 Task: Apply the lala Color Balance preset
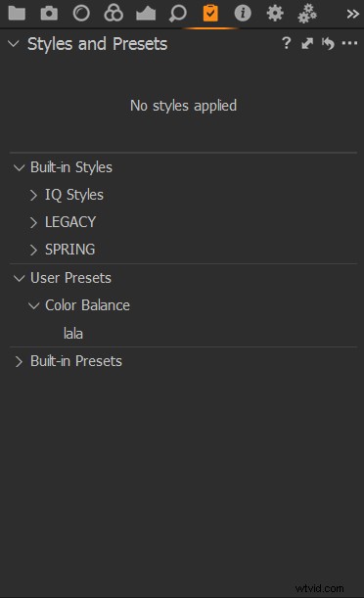tap(73, 334)
